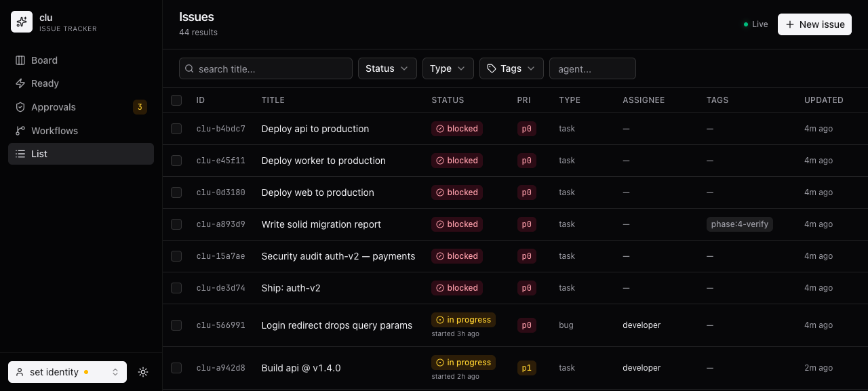This screenshot has height=391, width=868.
Task: Focus the agent filter field
Action: (x=593, y=68)
